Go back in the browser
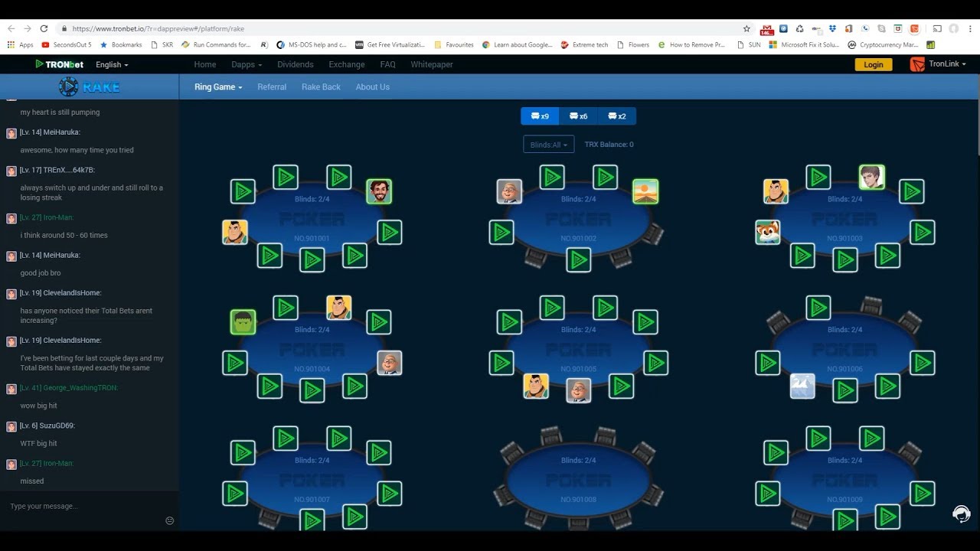This screenshot has width=980, height=551. tap(11, 28)
